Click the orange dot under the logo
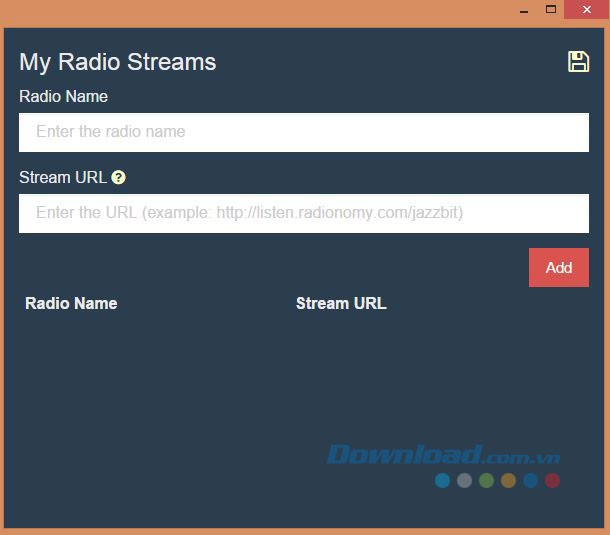610x535 pixels. pos(508,481)
